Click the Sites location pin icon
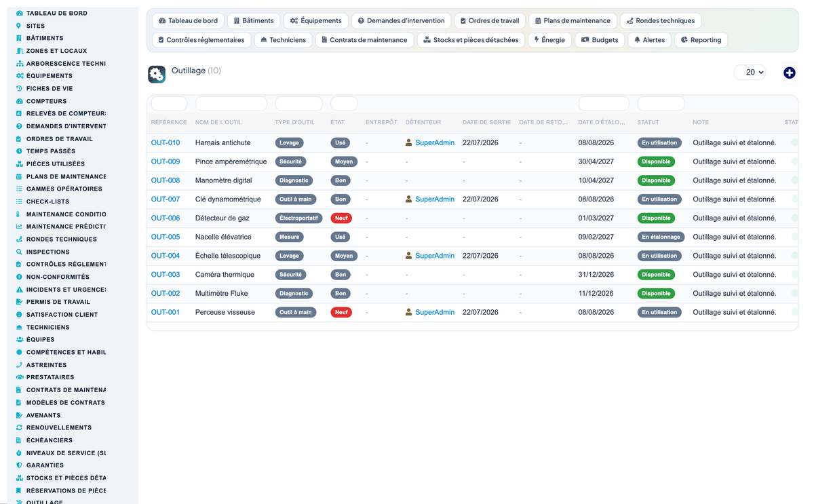The image size is (814, 504). [x=19, y=26]
